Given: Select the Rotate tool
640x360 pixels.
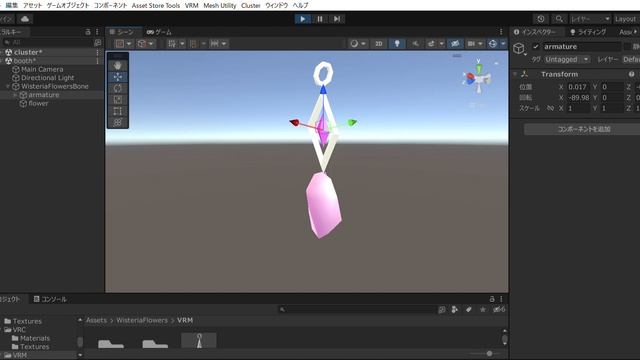Looking at the screenshot, I should (x=118, y=88).
